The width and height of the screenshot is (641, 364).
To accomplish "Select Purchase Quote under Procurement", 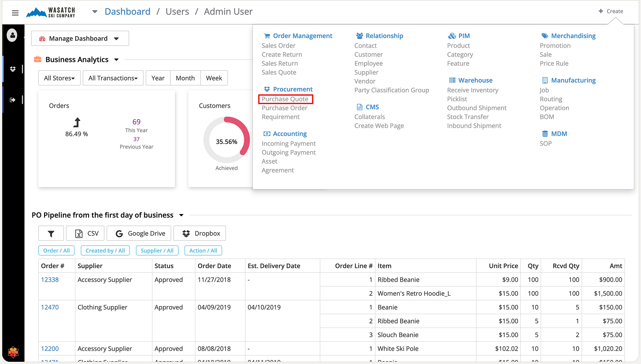I will [285, 99].
